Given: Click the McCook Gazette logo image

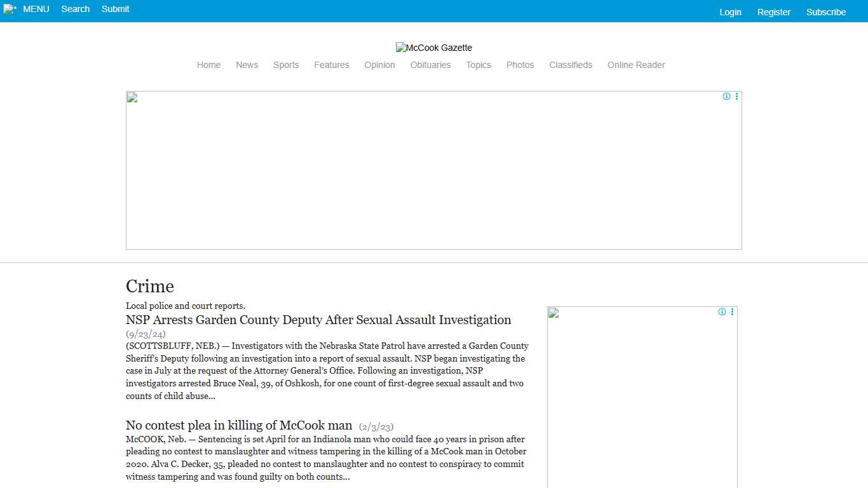Looking at the screenshot, I should pyautogui.click(x=434, y=48).
